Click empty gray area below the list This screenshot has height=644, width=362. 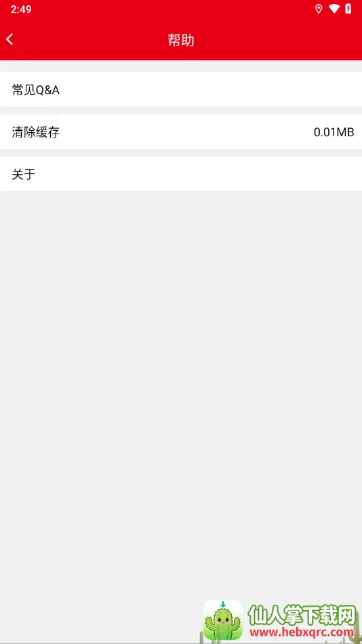click(x=181, y=369)
